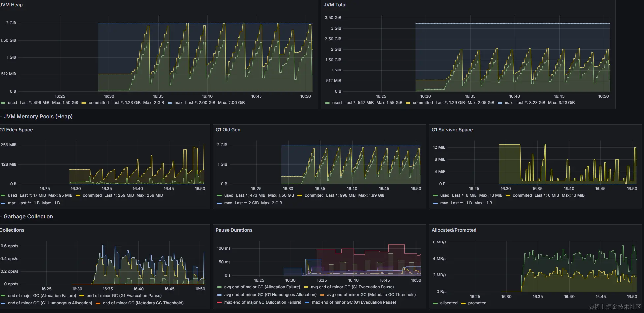Viewport: 644px width, 313px height.
Task: Toggle Collections 'end of minor GC (Metadata GC Threshold)' series
Action: click(143, 303)
